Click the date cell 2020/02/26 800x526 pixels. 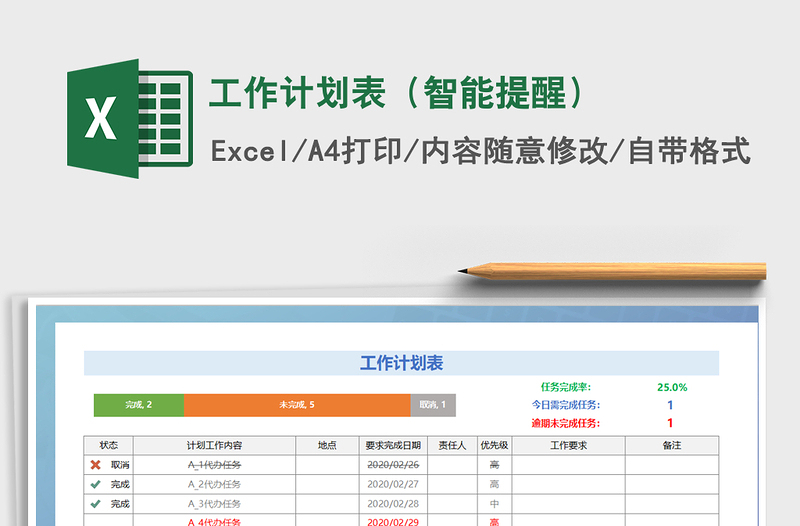pyautogui.click(x=393, y=465)
